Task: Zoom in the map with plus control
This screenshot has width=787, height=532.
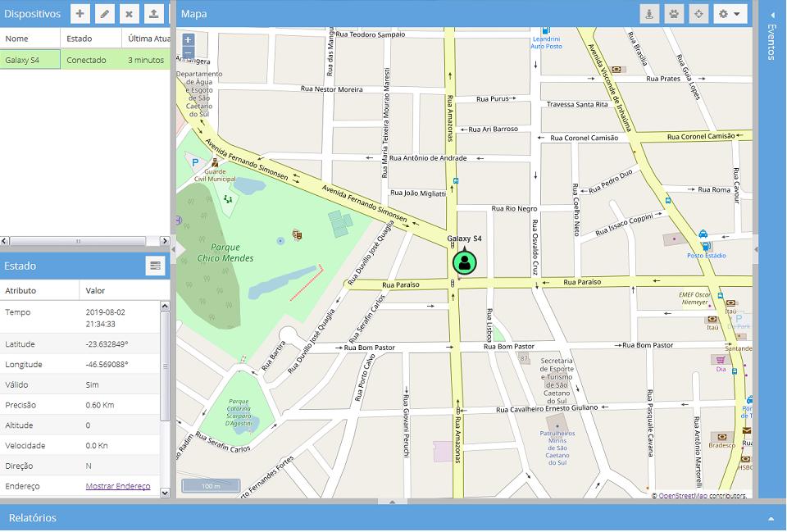Action: tap(188, 39)
